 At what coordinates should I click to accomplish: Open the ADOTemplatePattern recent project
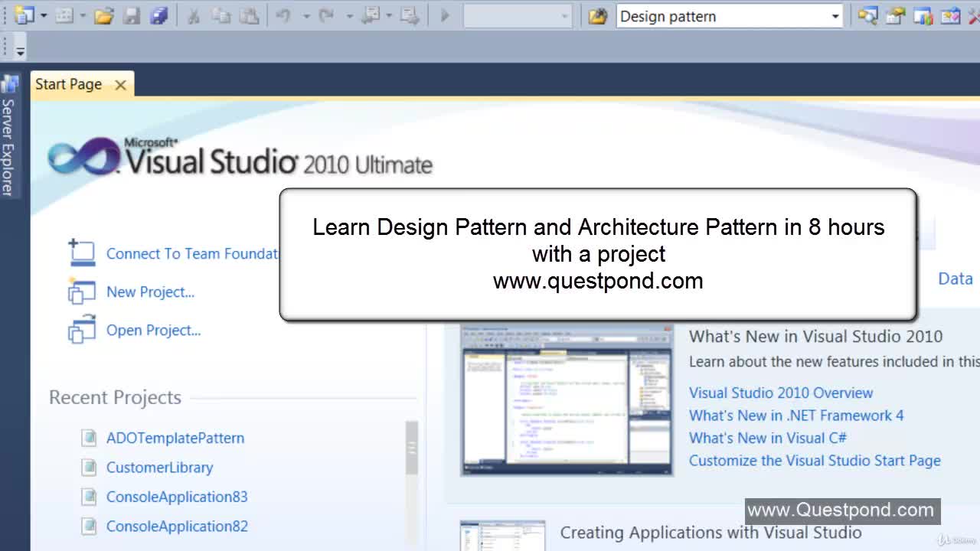[175, 438]
